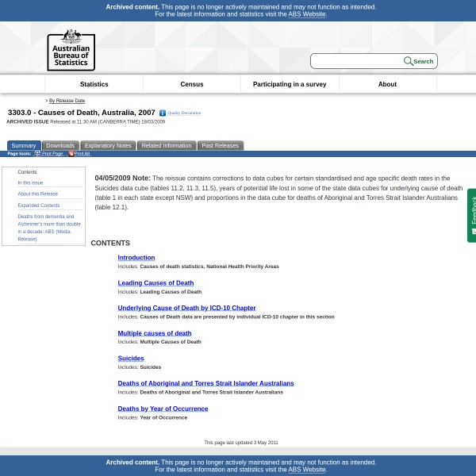476x476 pixels.
Task: Open the About menu
Action: (x=387, y=84)
